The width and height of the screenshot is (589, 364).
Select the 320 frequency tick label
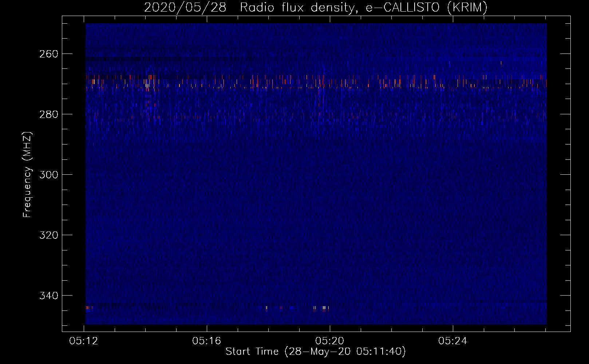coord(48,235)
